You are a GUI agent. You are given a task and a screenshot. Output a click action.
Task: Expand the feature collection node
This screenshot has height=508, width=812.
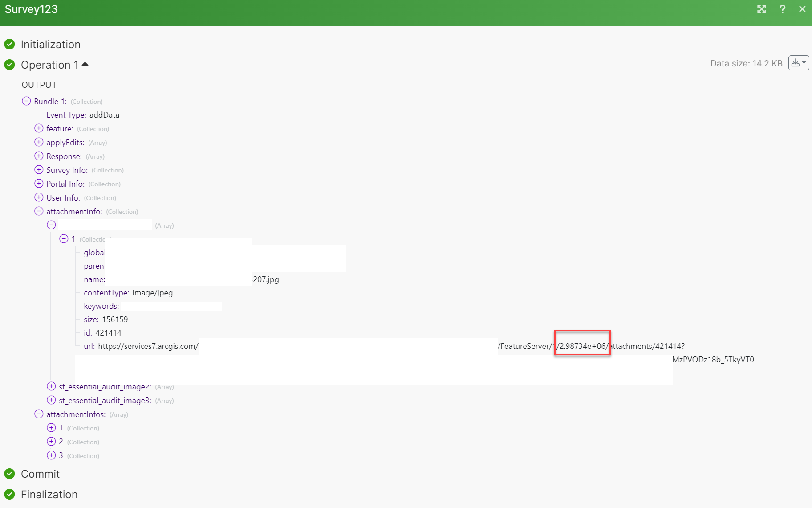(38, 128)
